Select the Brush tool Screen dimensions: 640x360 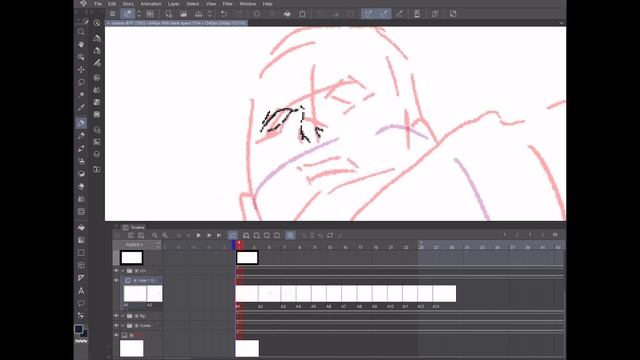tap(81, 148)
